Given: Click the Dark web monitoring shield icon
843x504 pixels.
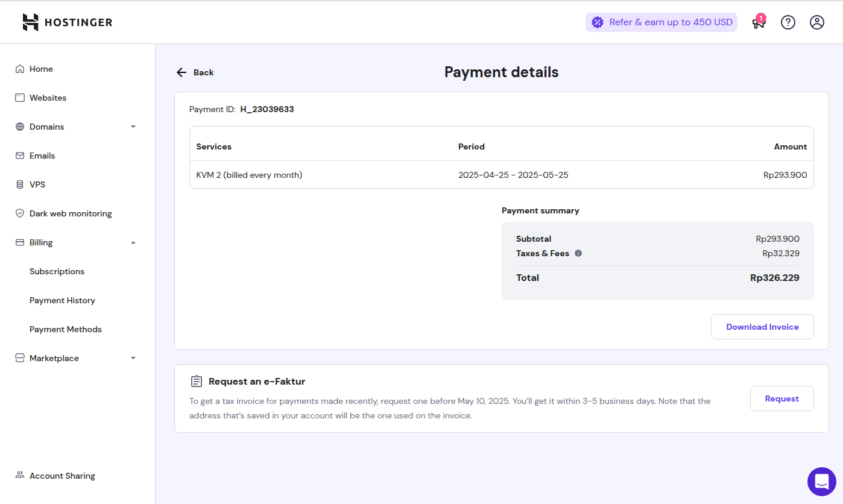Looking at the screenshot, I should click(x=20, y=213).
